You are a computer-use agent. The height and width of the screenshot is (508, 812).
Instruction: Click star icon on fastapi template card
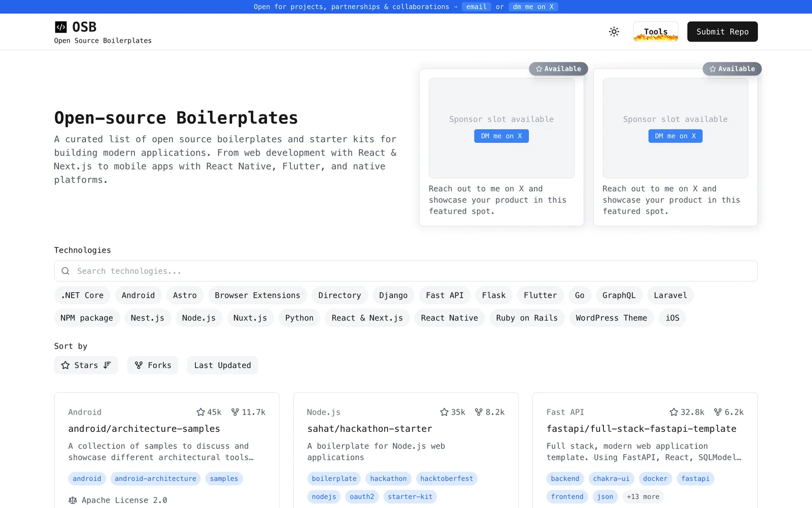click(673, 412)
